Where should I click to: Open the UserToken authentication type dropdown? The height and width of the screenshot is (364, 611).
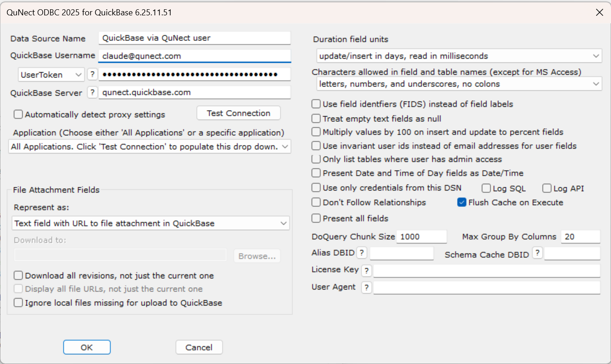pos(51,74)
